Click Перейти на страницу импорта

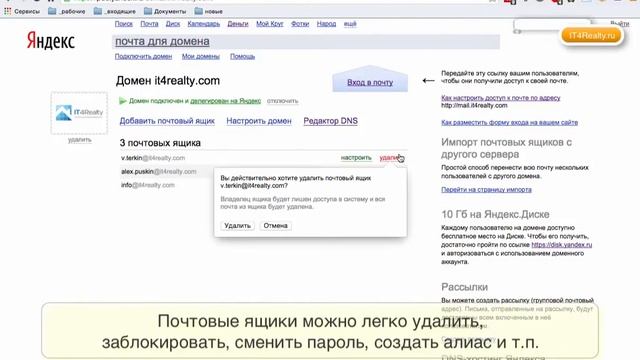click(x=487, y=190)
